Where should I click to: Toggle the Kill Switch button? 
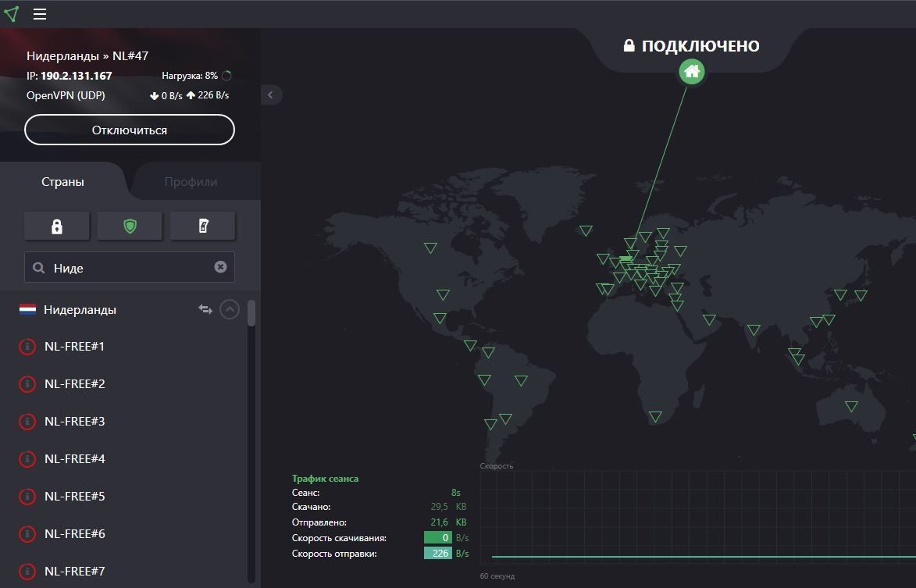tap(203, 226)
